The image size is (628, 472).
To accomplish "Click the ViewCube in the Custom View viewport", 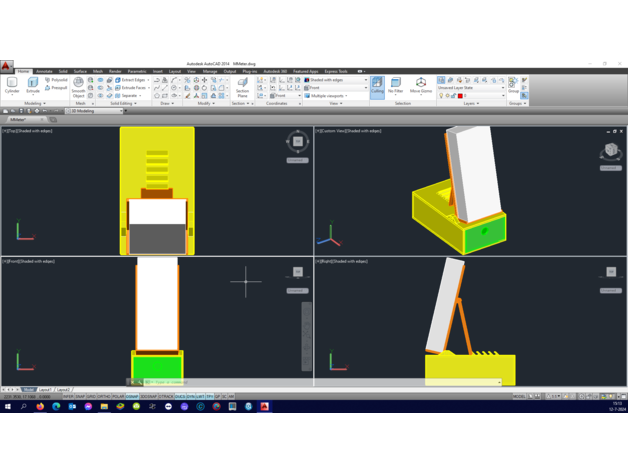I will 610,151.
